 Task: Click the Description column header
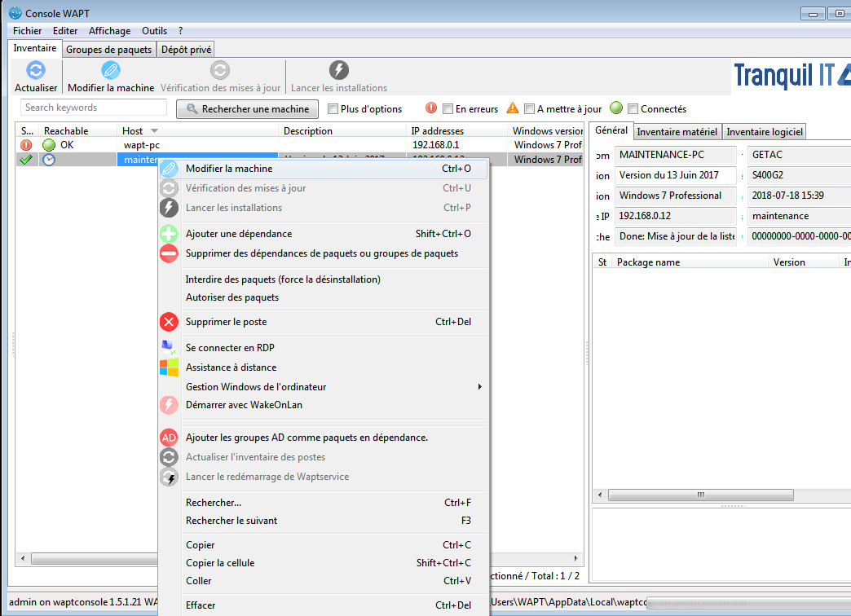click(x=342, y=131)
